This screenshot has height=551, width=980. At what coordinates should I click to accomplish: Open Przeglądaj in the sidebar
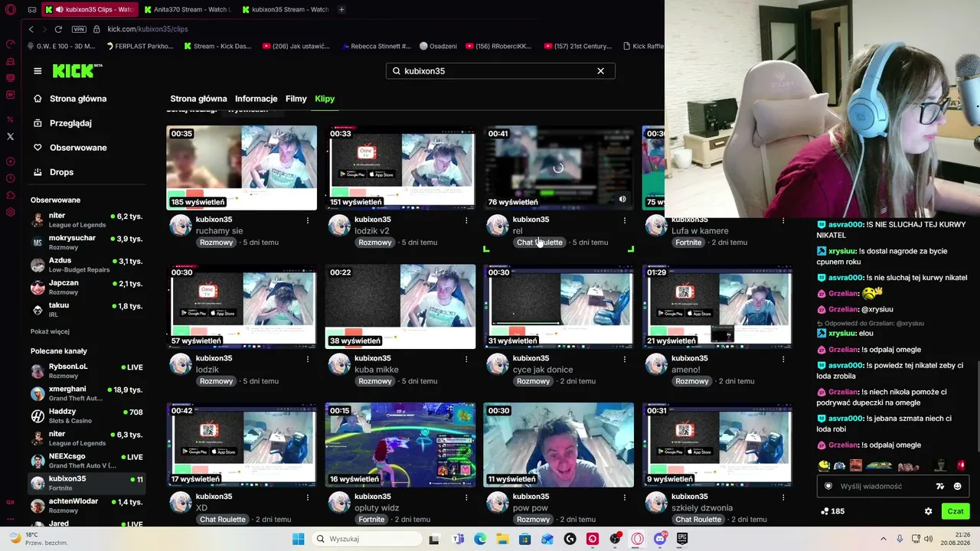click(70, 123)
